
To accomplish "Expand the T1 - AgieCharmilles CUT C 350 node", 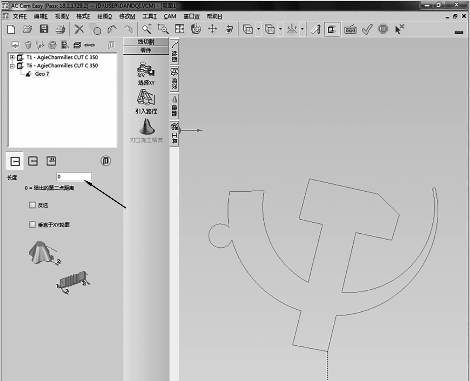I will 12,57.
